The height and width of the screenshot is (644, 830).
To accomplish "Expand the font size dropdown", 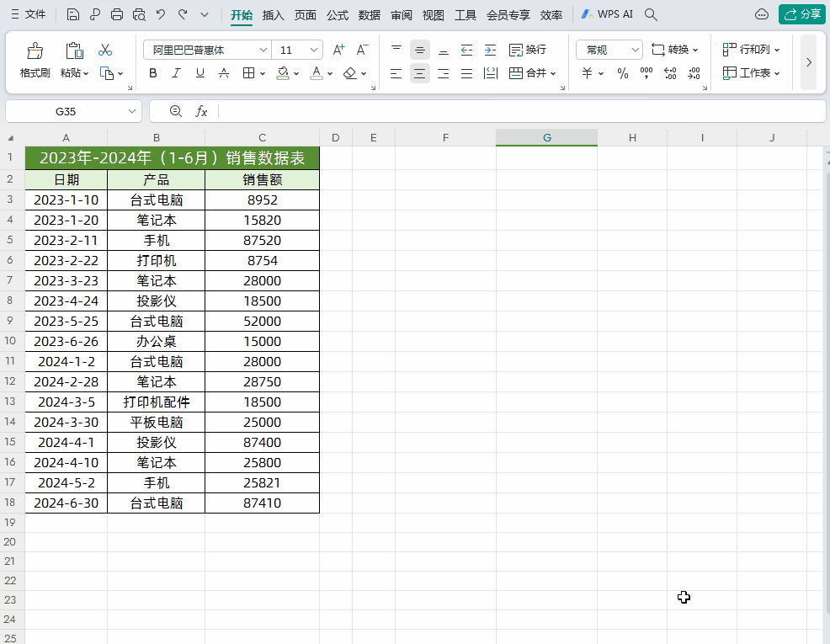I will (x=314, y=51).
